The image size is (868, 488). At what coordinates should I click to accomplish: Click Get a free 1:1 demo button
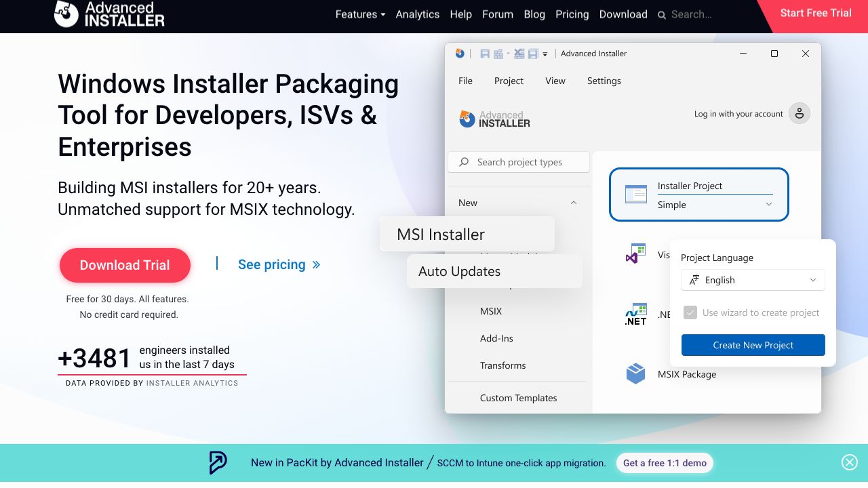665,463
